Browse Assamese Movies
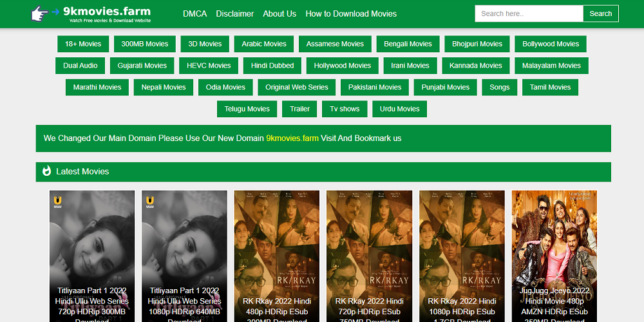Image resolution: width=644 pixels, height=322 pixels. coord(335,44)
